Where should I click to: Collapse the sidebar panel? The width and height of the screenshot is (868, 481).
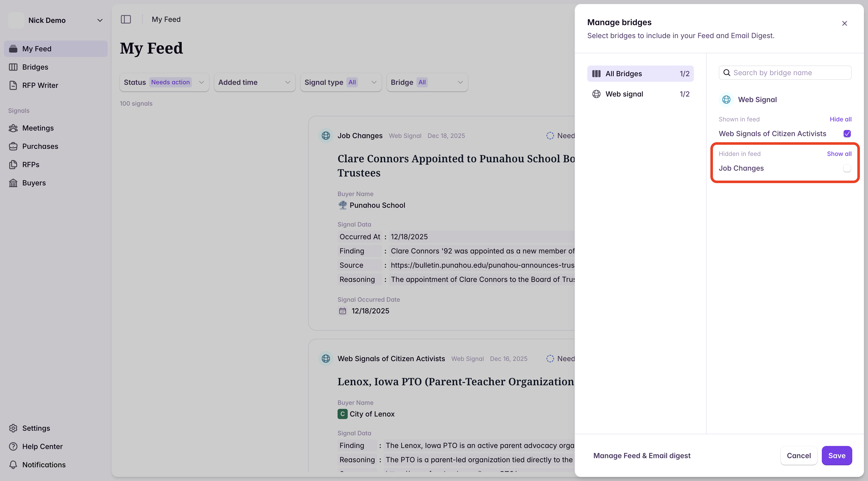[x=126, y=19]
